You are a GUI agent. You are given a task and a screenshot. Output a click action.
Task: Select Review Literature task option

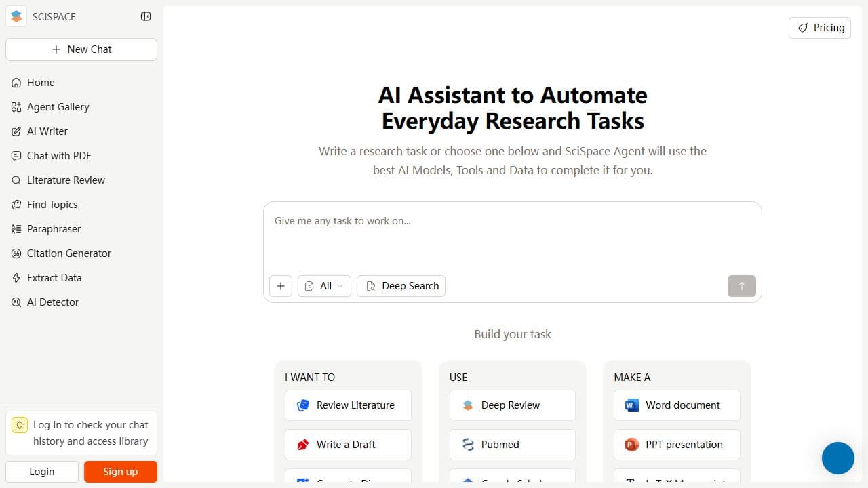pos(348,405)
